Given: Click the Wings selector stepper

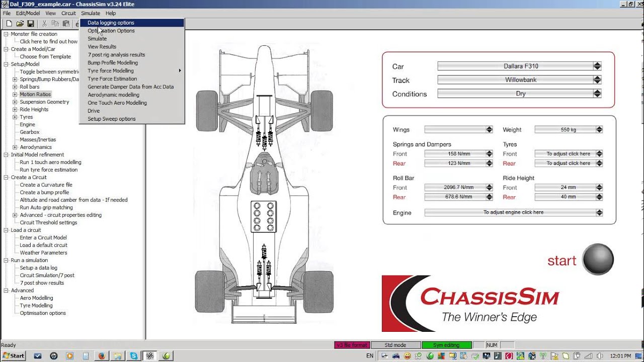Looking at the screenshot, I should pyautogui.click(x=489, y=130).
